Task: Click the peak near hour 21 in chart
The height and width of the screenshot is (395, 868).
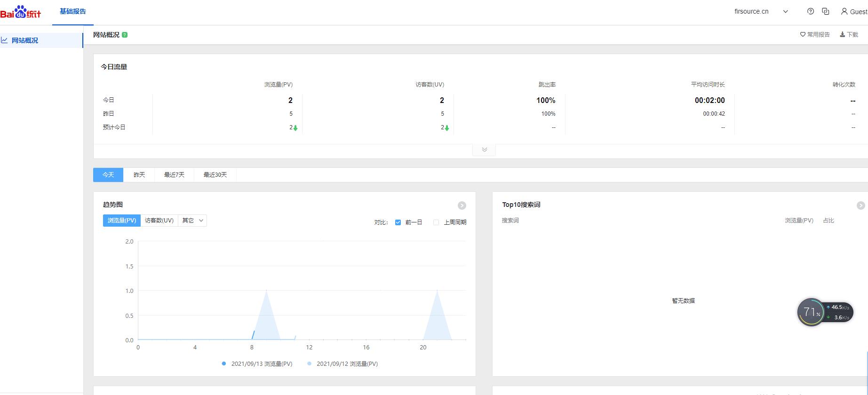Action: click(x=438, y=291)
